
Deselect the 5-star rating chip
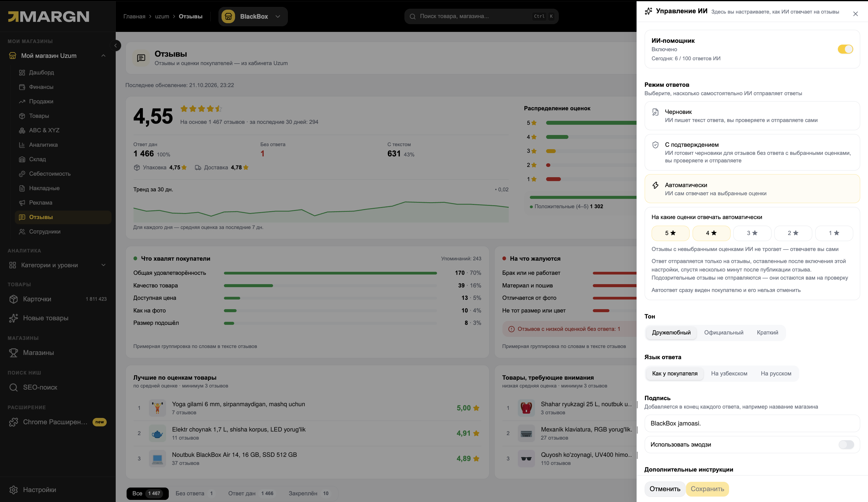pos(670,233)
